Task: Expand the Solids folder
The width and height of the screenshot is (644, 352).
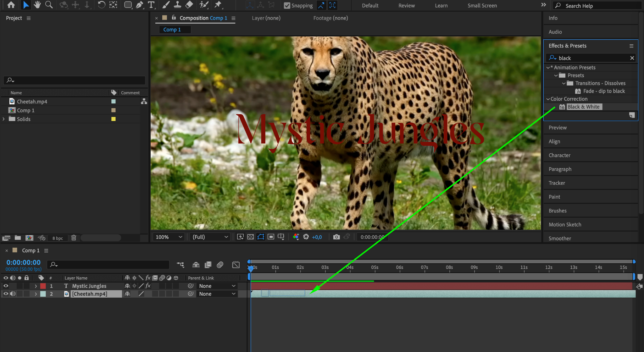Action: point(3,119)
